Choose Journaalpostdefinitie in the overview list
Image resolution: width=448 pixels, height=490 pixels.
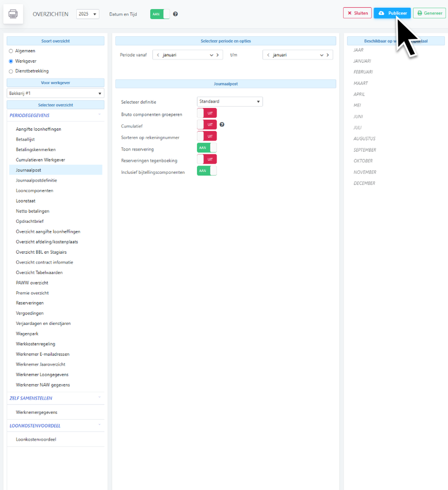point(37,180)
